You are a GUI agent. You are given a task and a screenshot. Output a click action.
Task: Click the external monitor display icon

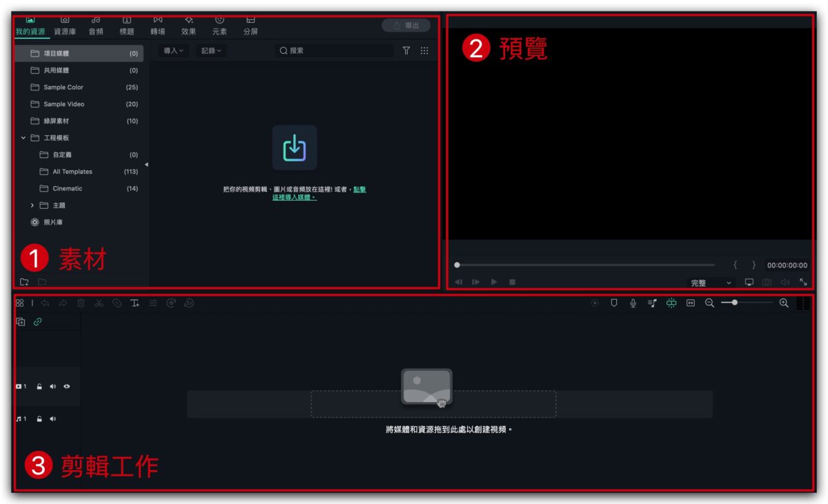pyautogui.click(x=749, y=282)
